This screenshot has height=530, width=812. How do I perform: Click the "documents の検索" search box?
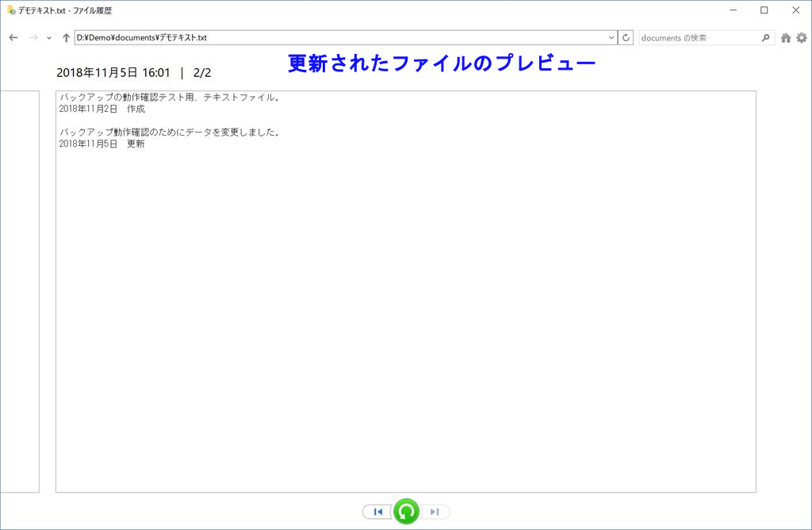pyautogui.click(x=698, y=37)
